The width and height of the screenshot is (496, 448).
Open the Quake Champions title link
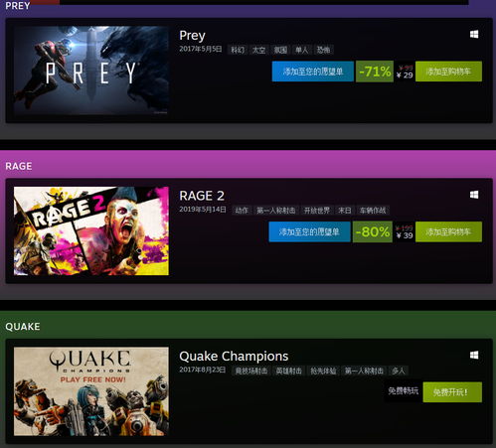click(x=234, y=357)
